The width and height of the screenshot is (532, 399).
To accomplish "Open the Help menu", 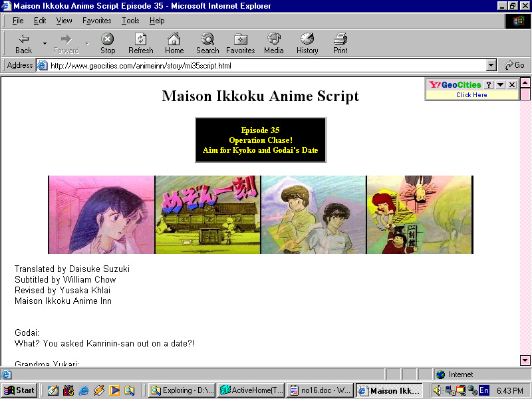I will 157,21.
